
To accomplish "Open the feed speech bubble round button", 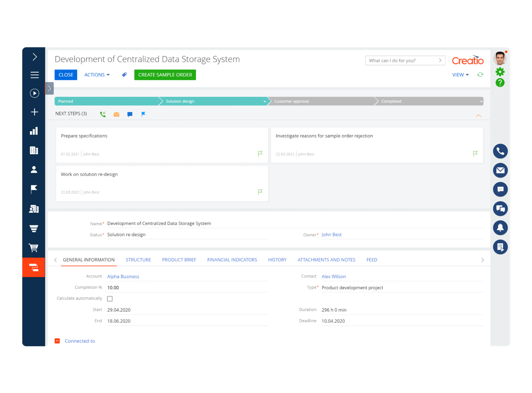I will click(x=500, y=189).
